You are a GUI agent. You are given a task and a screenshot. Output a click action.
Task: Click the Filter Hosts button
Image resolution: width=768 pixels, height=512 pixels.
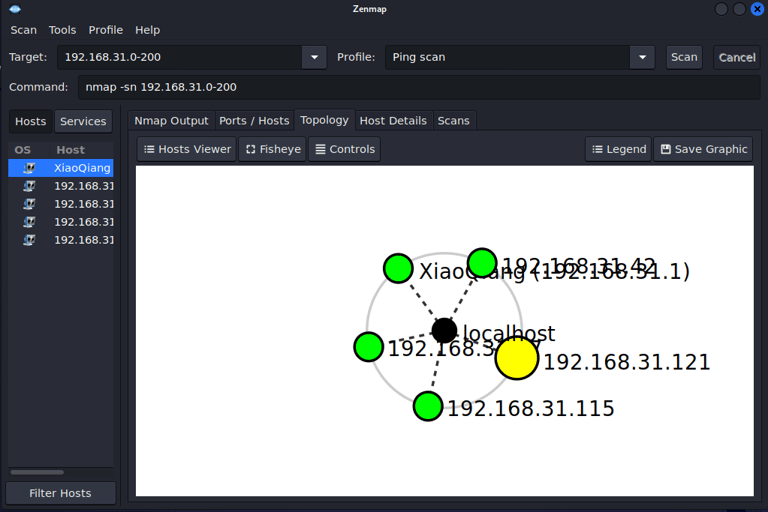(x=60, y=493)
